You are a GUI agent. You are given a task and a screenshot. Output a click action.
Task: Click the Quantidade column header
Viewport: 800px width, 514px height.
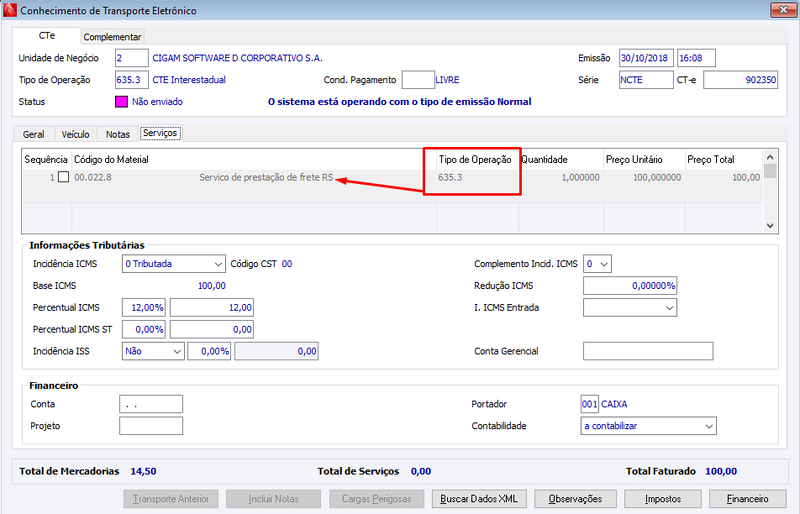[x=561, y=160]
